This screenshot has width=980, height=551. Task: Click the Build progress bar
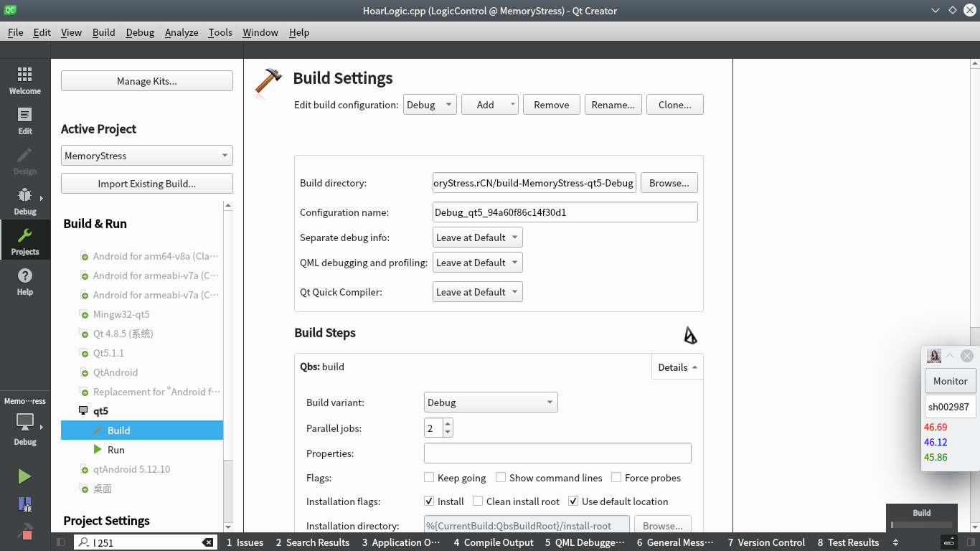click(x=922, y=524)
